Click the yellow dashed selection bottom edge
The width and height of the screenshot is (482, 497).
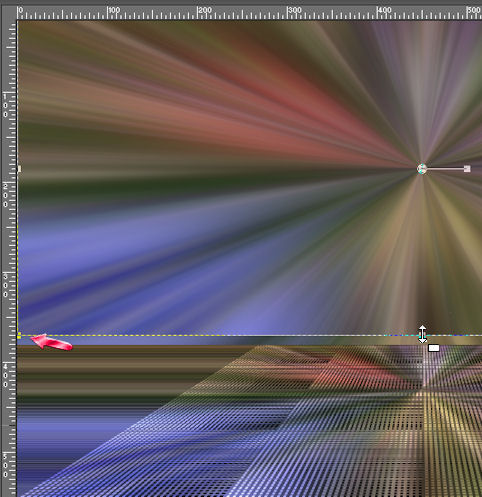(x=217, y=335)
